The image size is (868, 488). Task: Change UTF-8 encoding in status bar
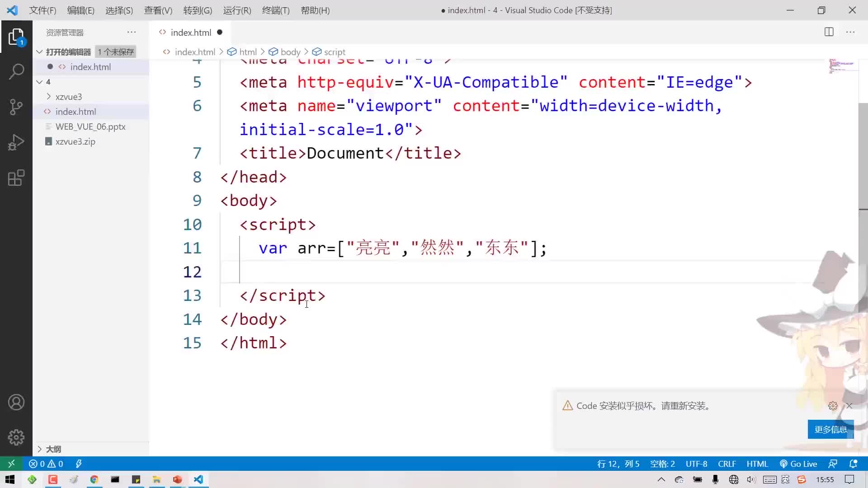(x=696, y=464)
